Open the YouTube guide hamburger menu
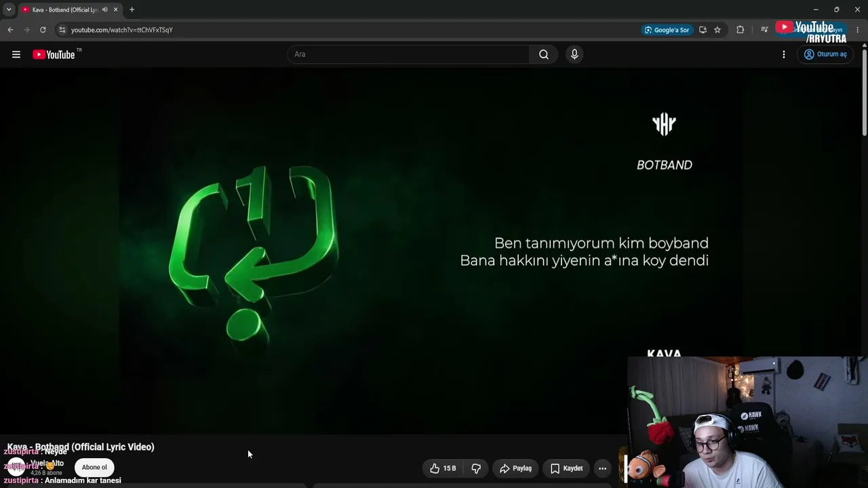868x488 pixels. [16, 54]
